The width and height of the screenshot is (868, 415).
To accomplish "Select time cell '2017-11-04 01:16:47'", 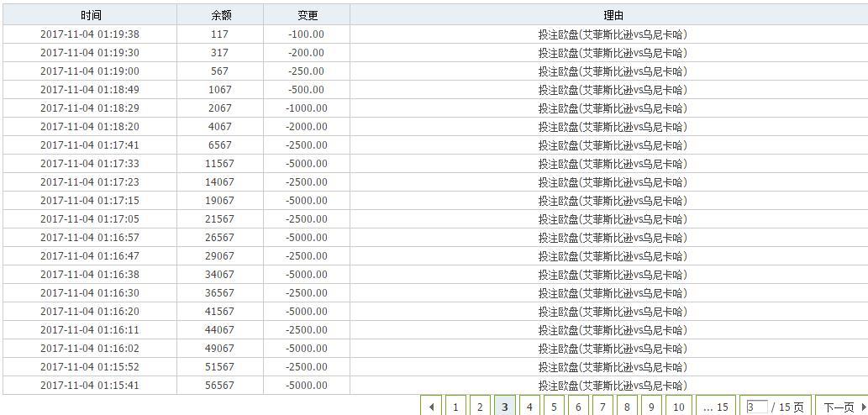I will (x=90, y=256).
